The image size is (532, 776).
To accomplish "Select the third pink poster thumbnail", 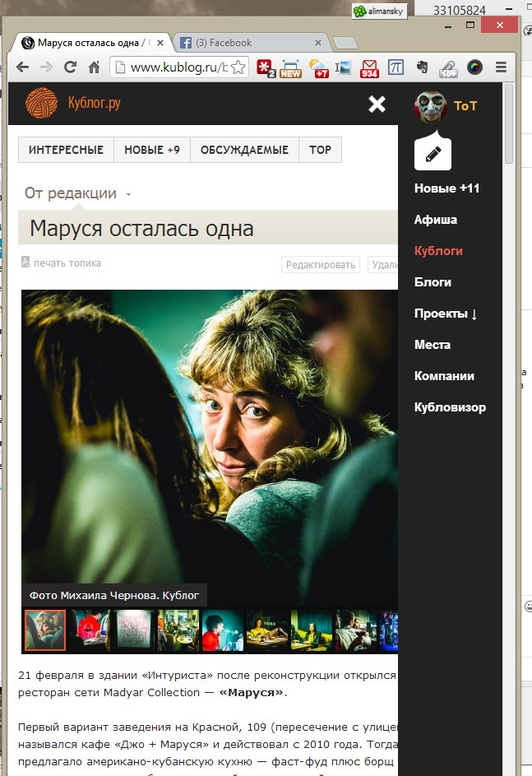I will point(134,630).
